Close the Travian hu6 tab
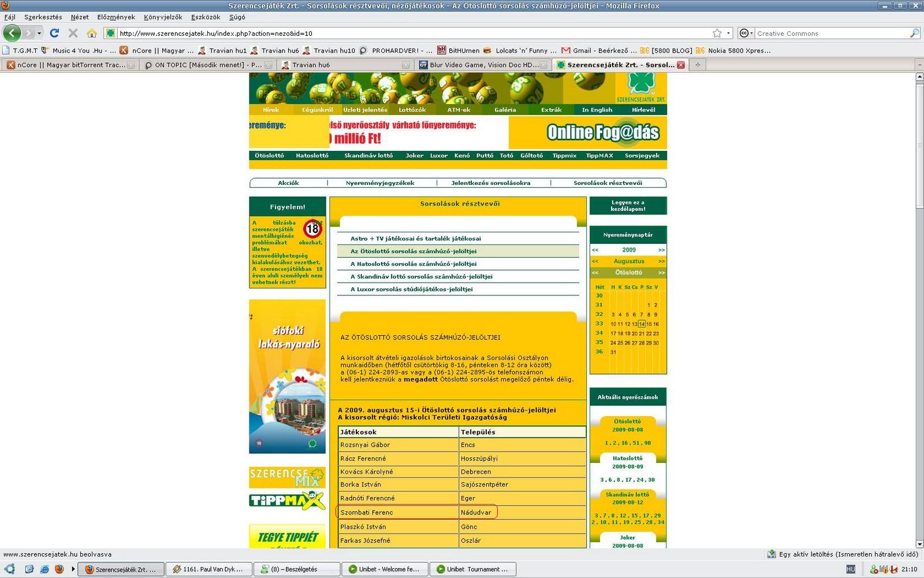Viewport: 924px width, 578px height. [x=405, y=65]
